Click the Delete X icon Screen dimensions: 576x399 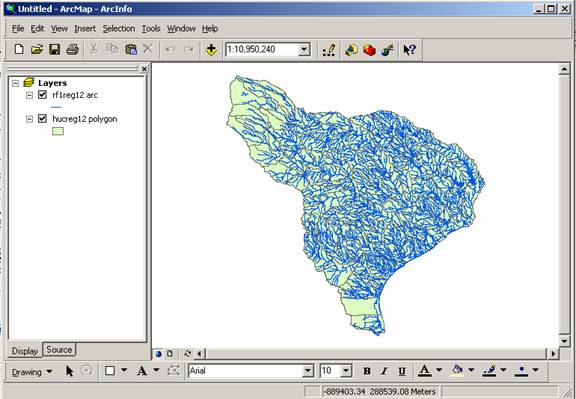[x=148, y=48]
